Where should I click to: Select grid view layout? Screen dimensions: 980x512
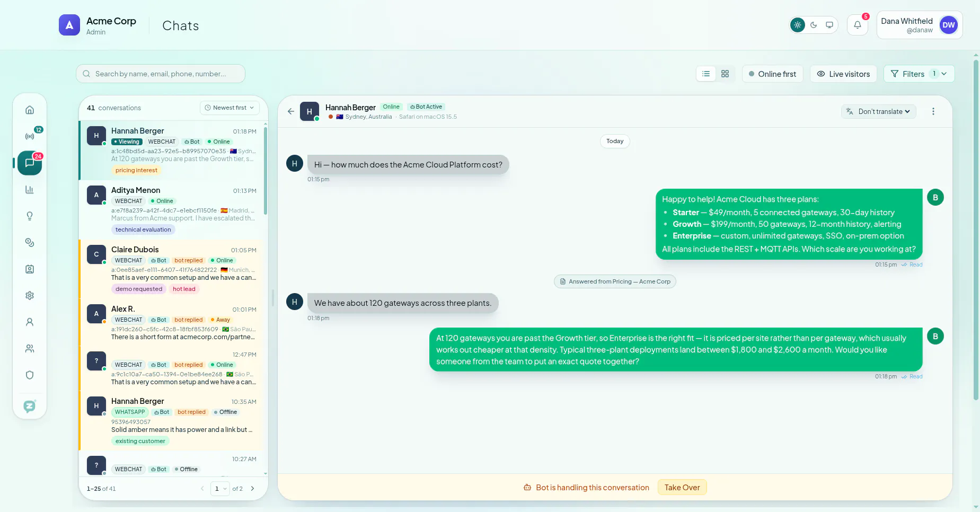(x=725, y=74)
